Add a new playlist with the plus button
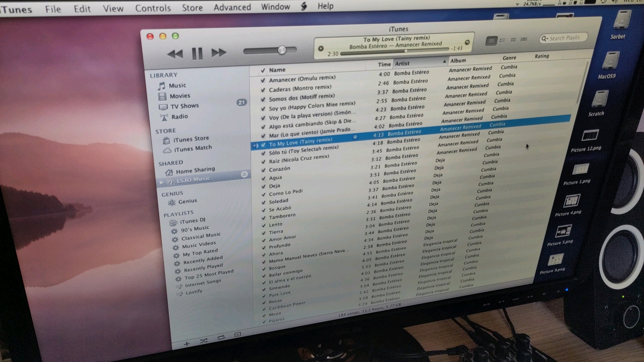The width and height of the screenshot is (644, 362). 187,344
